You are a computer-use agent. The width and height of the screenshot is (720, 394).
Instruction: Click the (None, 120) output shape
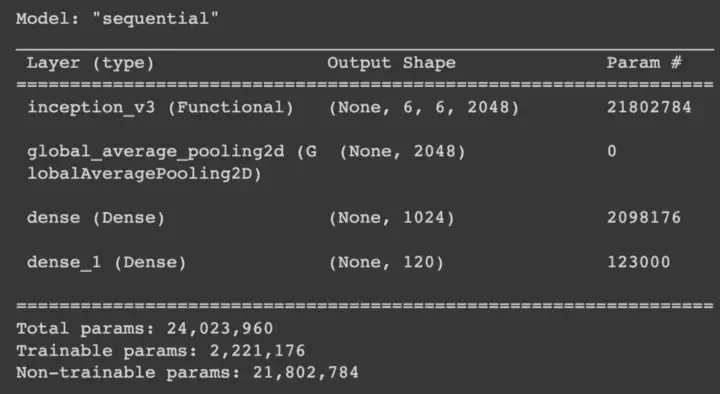pyautogui.click(x=386, y=262)
